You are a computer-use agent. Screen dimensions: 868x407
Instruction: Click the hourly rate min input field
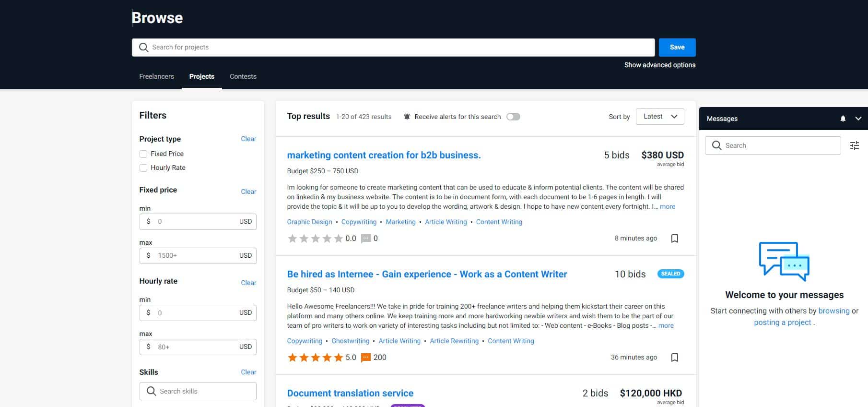[x=198, y=313]
